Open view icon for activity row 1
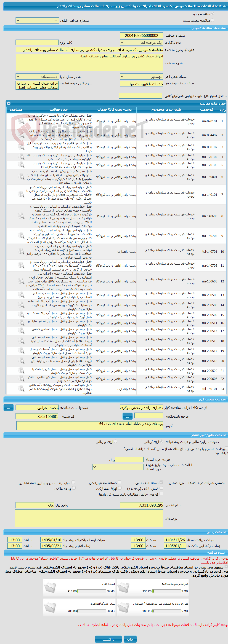Screen dimensions: 228x644 21,121
